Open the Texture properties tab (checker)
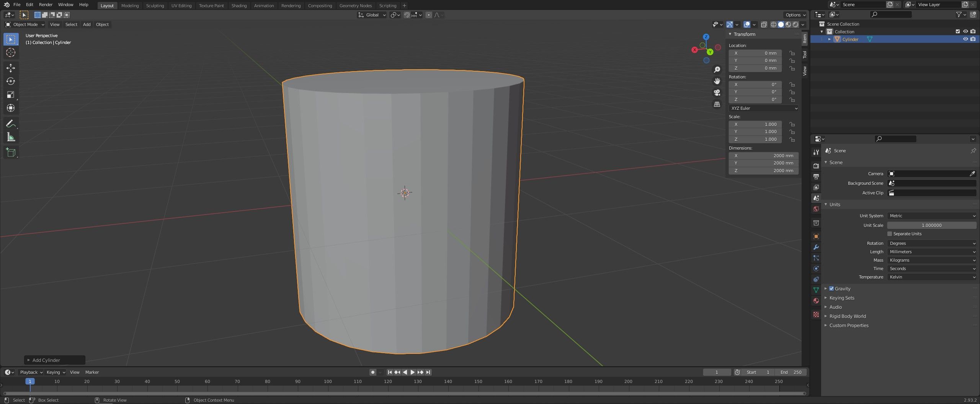 (x=816, y=314)
